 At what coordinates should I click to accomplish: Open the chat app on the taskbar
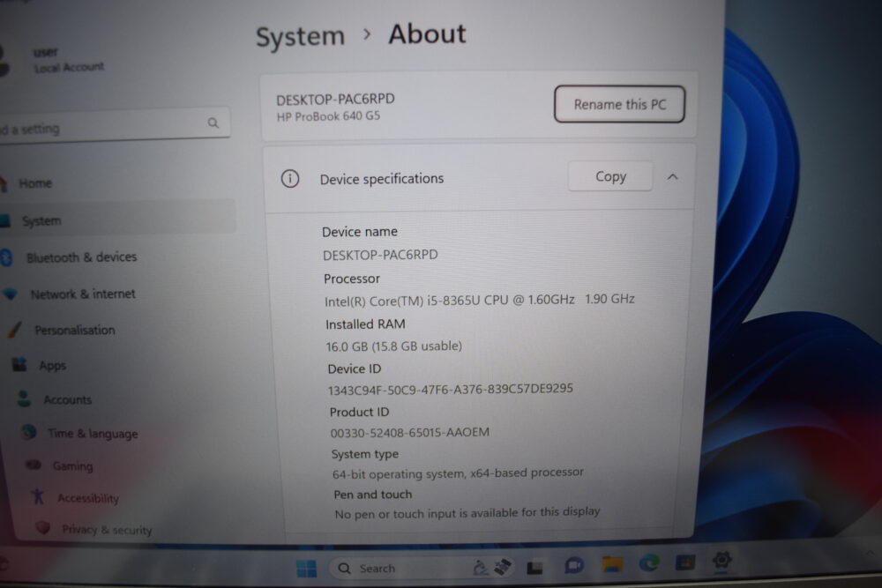coord(573,565)
